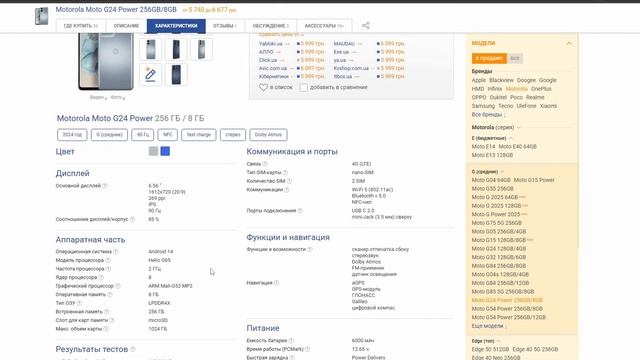Viewport: 640px width, 360px height.
Task: Click the help icon next to Графический процессор
Action: (x=118, y=286)
